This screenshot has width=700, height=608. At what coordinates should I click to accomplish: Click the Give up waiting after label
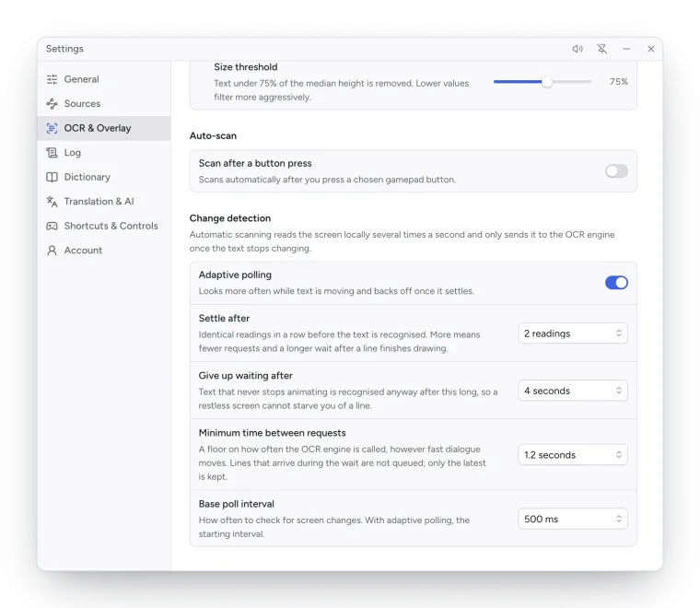(x=246, y=376)
